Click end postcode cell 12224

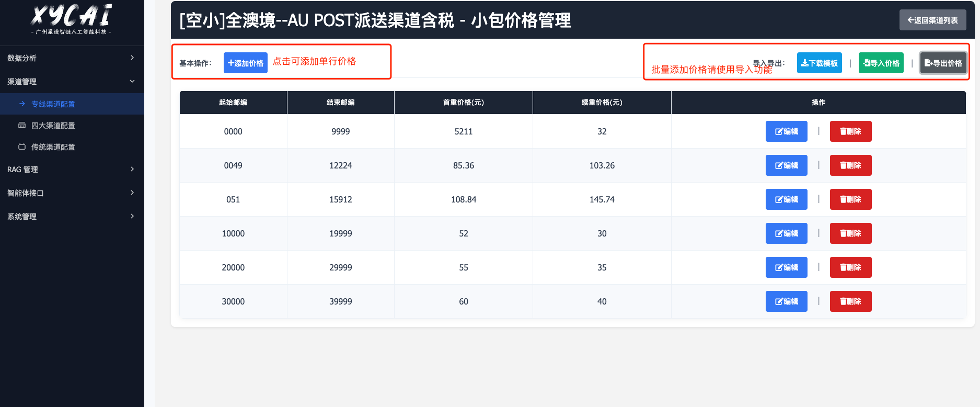pos(341,165)
